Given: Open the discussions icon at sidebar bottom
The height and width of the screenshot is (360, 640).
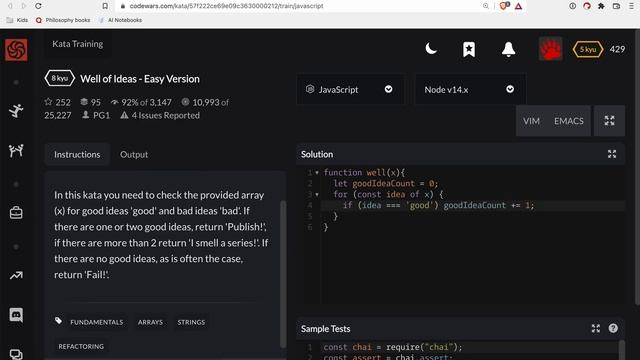Looking at the screenshot, I should (x=16, y=354).
